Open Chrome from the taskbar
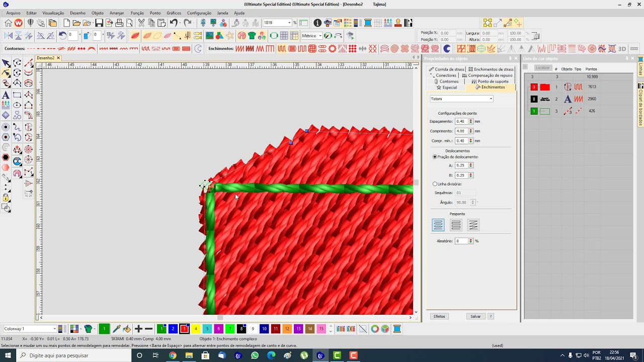644x362 pixels. coord(173,355)
